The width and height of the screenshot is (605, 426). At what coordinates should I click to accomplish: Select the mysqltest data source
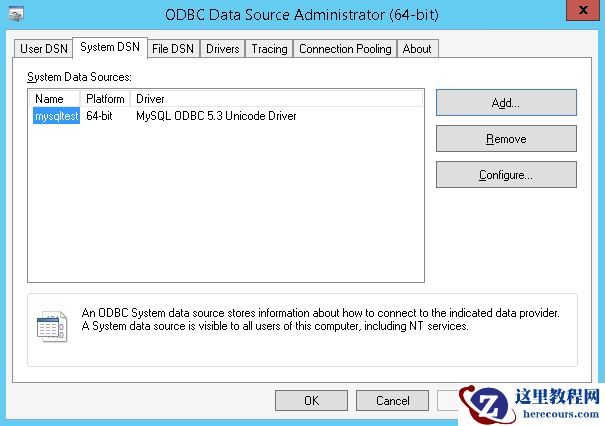56,116
